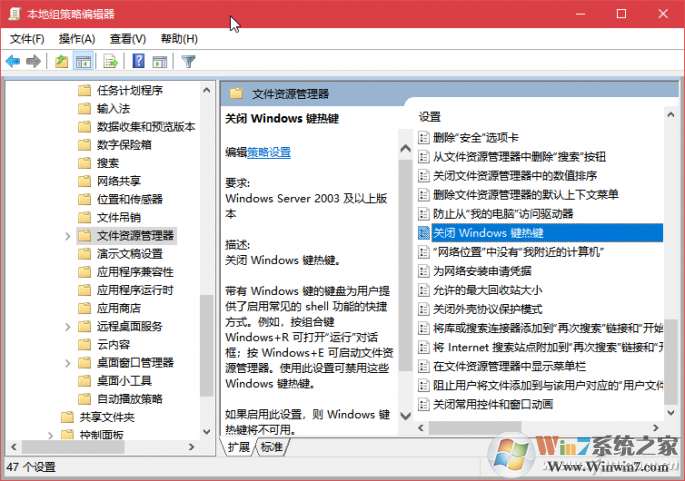Open the 帮助(H) menu
Image resolution: width=685 pixels, height=481 pixels.
coord(179,39)
